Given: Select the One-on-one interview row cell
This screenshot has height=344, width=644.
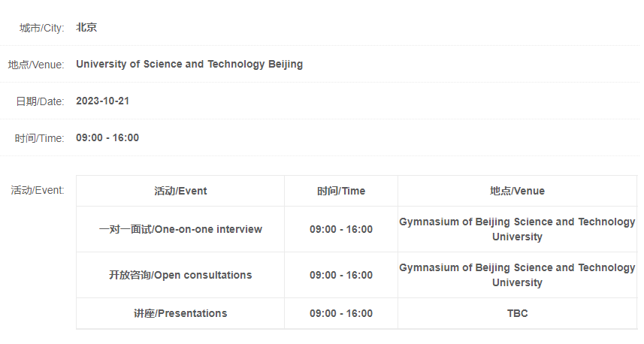Looking at the screenshot, I should click(180, 229).
